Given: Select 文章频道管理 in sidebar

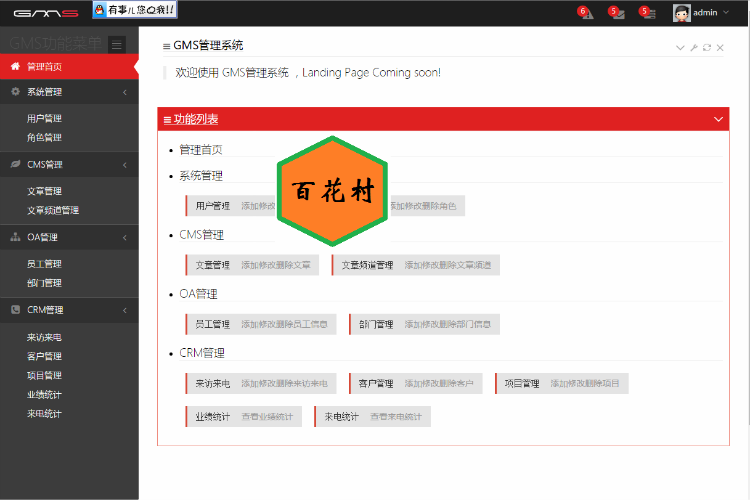Looking at the screenshot, I should click(53, 211).
